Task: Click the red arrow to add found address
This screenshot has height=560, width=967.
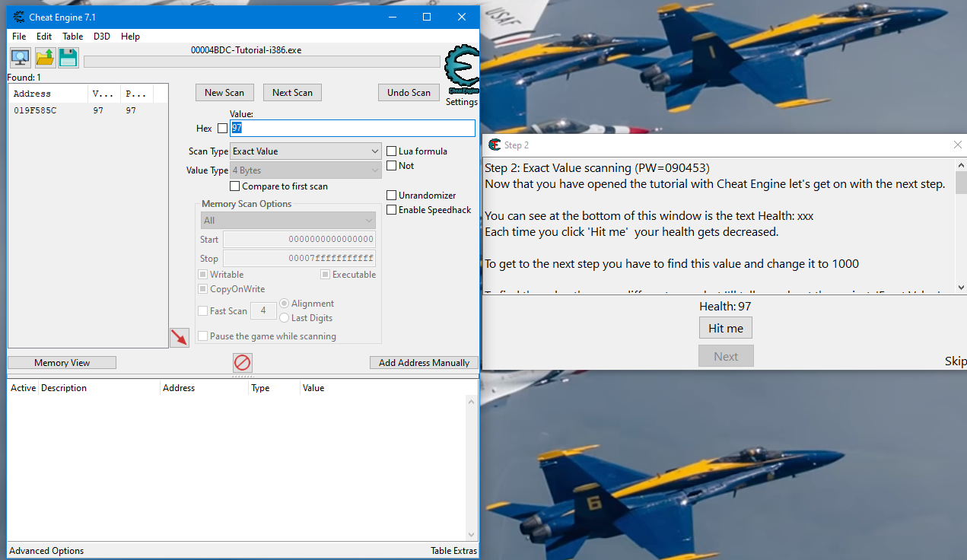Action: click(180, 337)
